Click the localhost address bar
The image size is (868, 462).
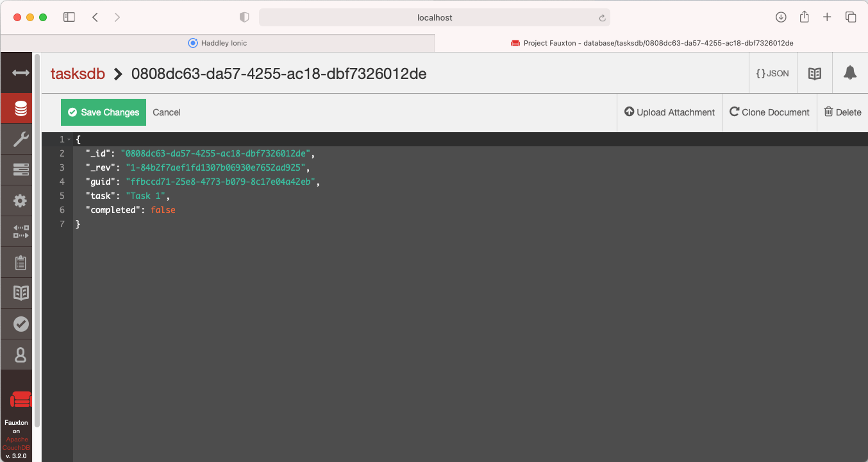click(x=434, y=17)
